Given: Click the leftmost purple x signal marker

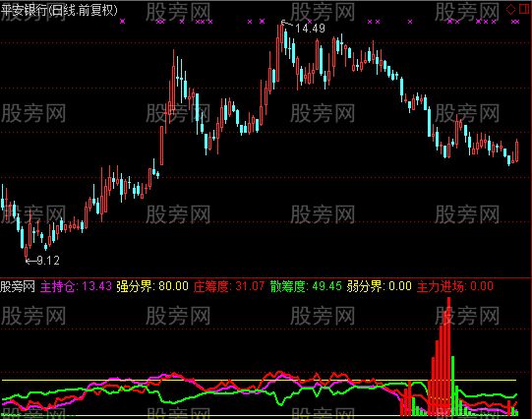Looking at the screenshot, I should click(123, 22).
